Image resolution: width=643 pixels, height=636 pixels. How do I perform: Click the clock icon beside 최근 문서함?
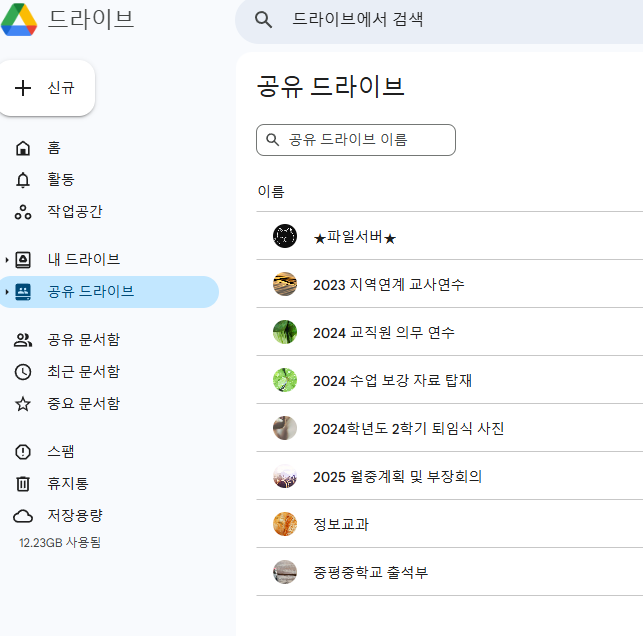tap(23, 372)
